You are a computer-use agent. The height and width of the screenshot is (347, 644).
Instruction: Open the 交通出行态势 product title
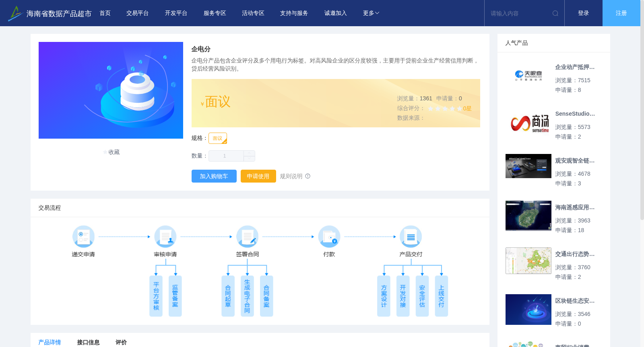[x=575, y=254]
